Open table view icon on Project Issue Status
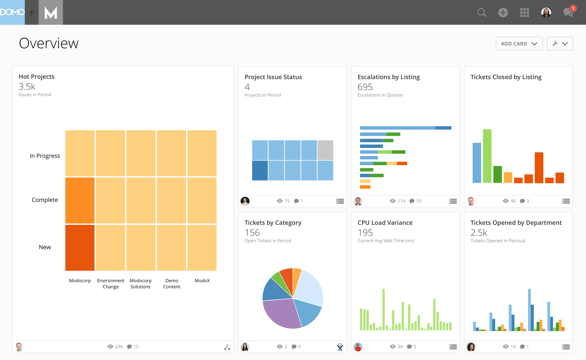586x360 pixels. (x=340, y=201)
